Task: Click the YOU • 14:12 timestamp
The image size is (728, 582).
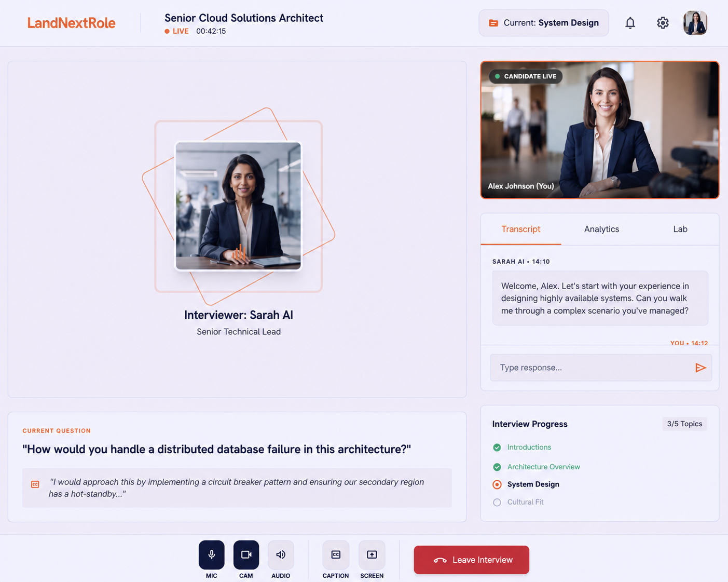Action: click(689, 343)
